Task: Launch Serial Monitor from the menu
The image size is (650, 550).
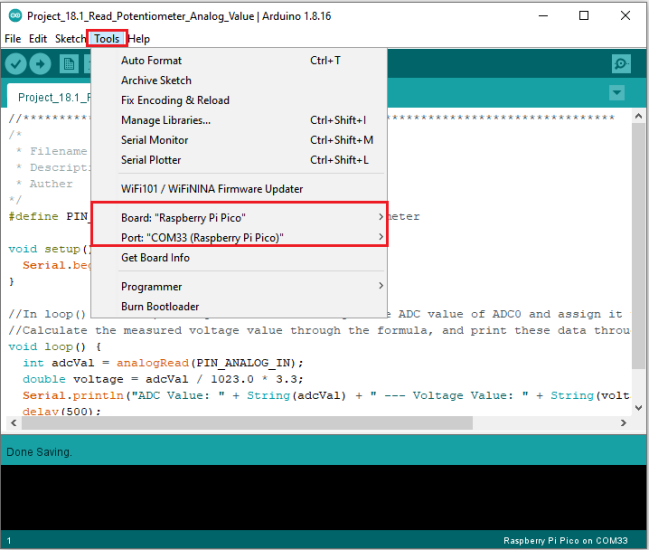Action: pyautogui.click(x=239, y=140)
